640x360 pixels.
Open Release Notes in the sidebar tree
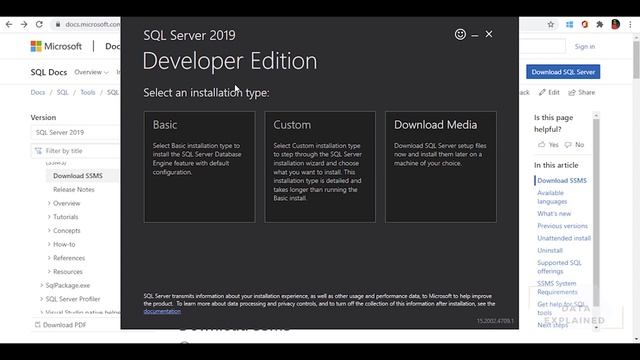pos(73,189)
